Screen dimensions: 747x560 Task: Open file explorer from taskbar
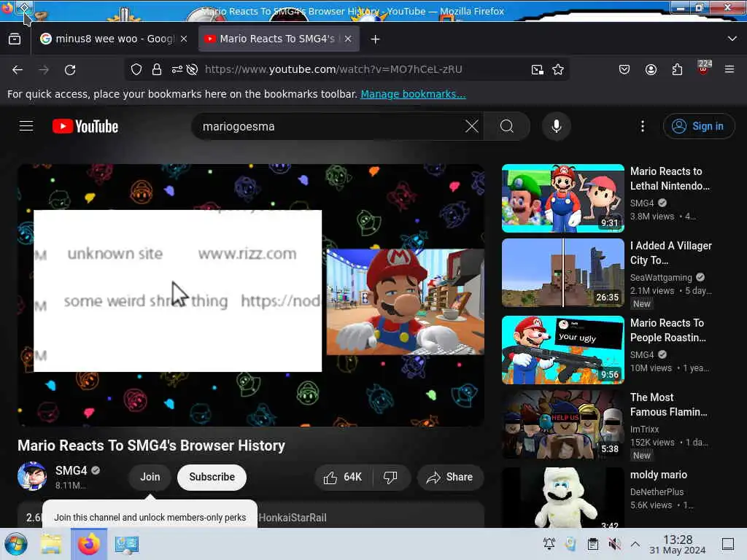[x=51, y=544]
